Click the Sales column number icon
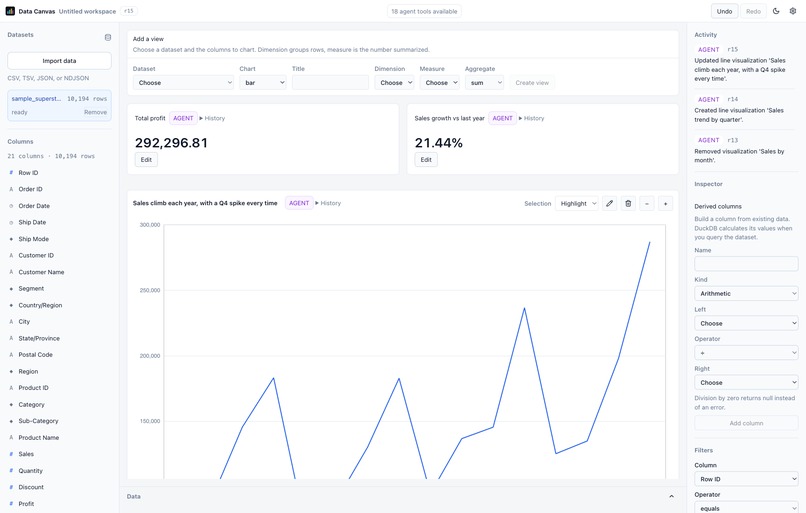 pos(11,454)
